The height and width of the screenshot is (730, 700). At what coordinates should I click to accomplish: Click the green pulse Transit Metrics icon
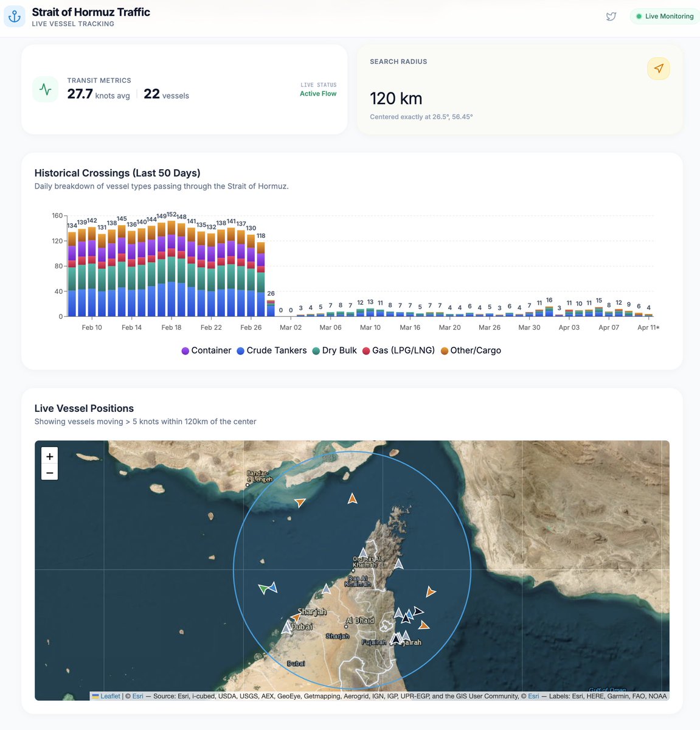coord(45,89)
